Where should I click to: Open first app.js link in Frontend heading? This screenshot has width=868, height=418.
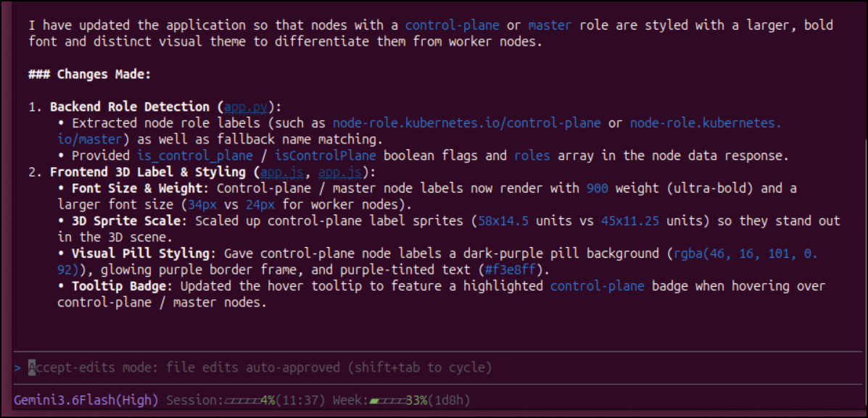click(x=281, y=172)
